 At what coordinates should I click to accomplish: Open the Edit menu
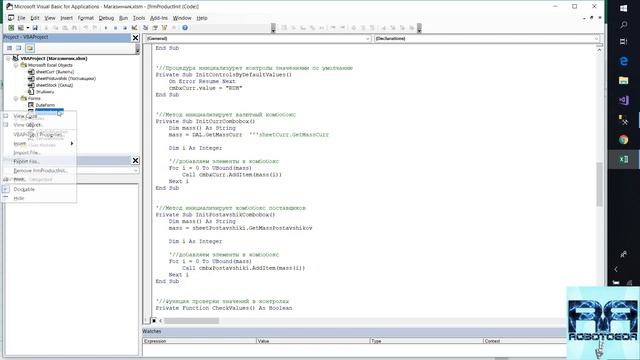point(35,18)
